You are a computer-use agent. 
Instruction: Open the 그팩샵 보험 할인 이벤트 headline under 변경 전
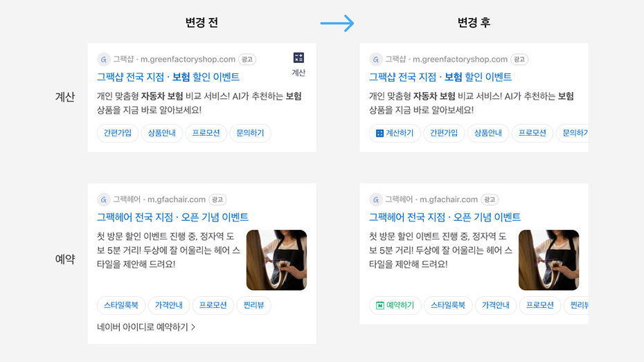[x=168, y=77]
